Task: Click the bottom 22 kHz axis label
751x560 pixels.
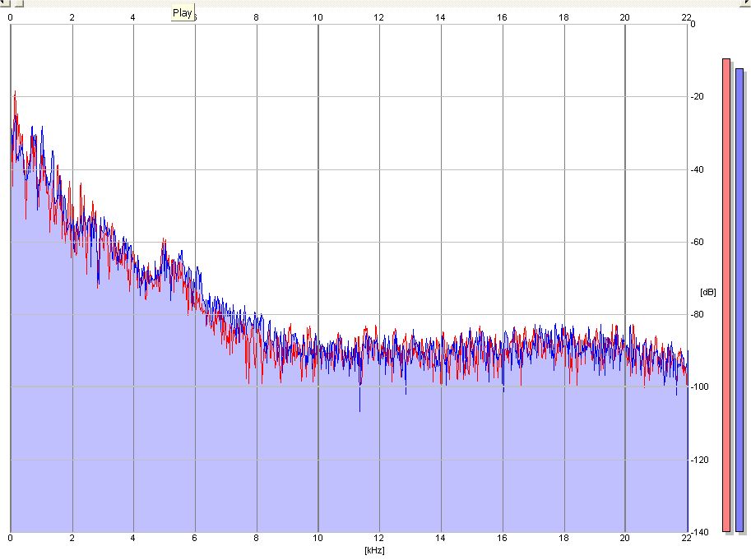Action: pyautogui.click(x=686, y=538)
